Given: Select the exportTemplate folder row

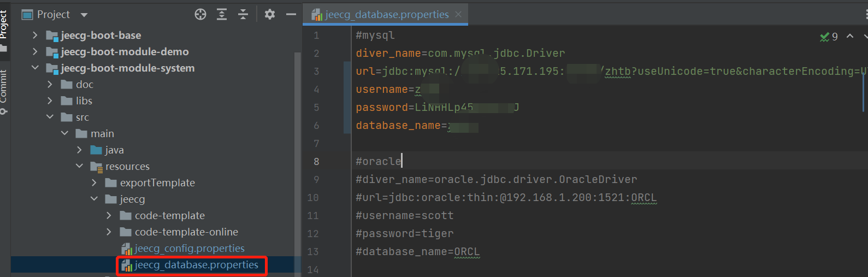Looking at the screenshot, I should [157, 183].
